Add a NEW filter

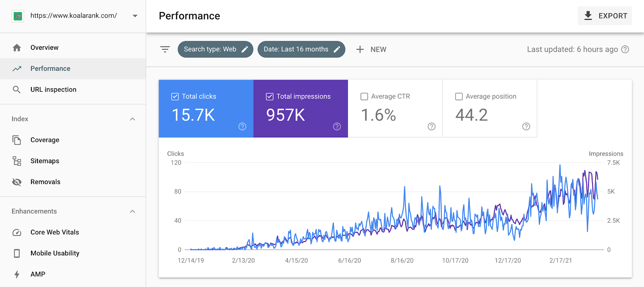[371, 49]
